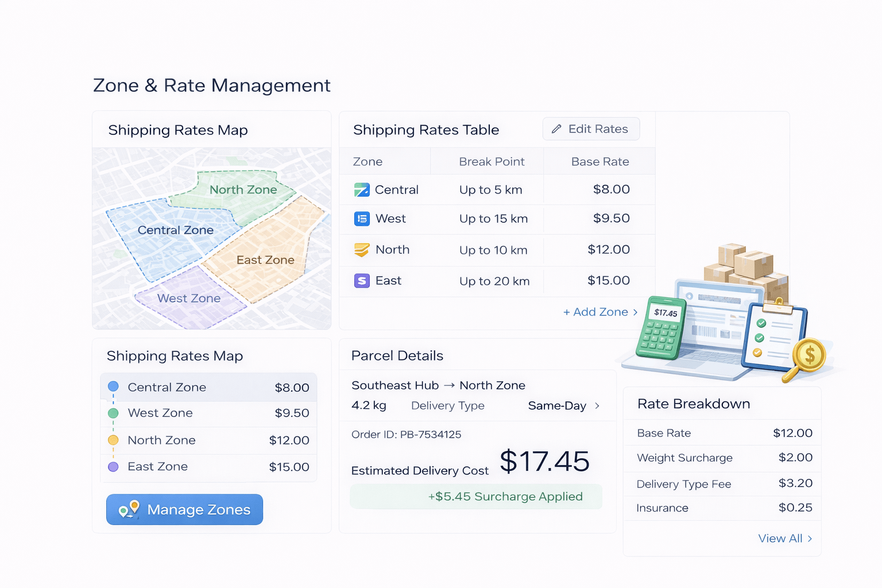Toggle the yellow North Zone legend dot
The height and width of the screenshot is (588, 882).
tap(113, 440)
